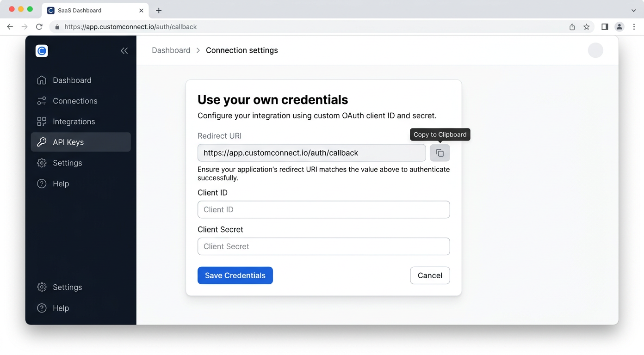Select Integrations in the sidebar
The image size is (644, 355).
click(x=74, y=122)
